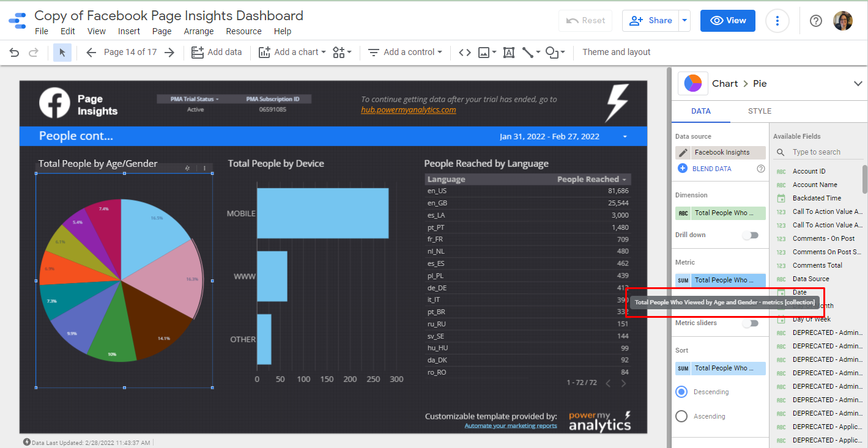
Task: Select the pointer selection mode tool
Action: point(62,53)
